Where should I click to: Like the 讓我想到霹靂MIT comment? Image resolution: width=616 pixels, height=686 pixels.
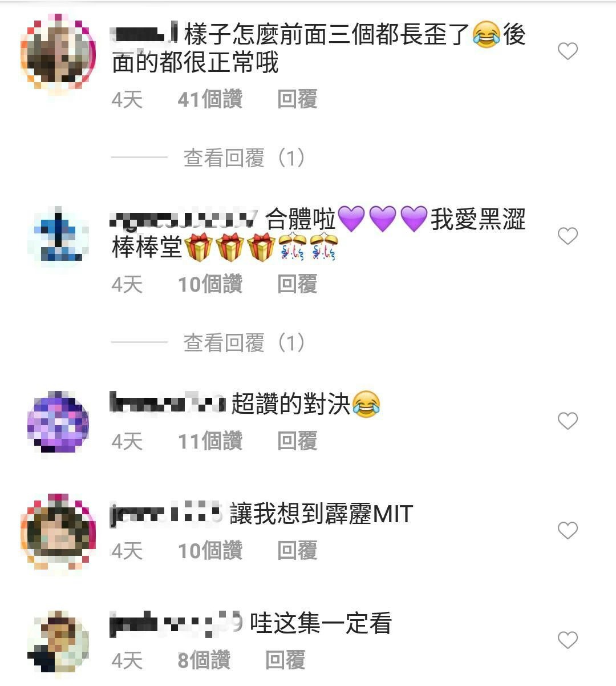coord(568,531)
